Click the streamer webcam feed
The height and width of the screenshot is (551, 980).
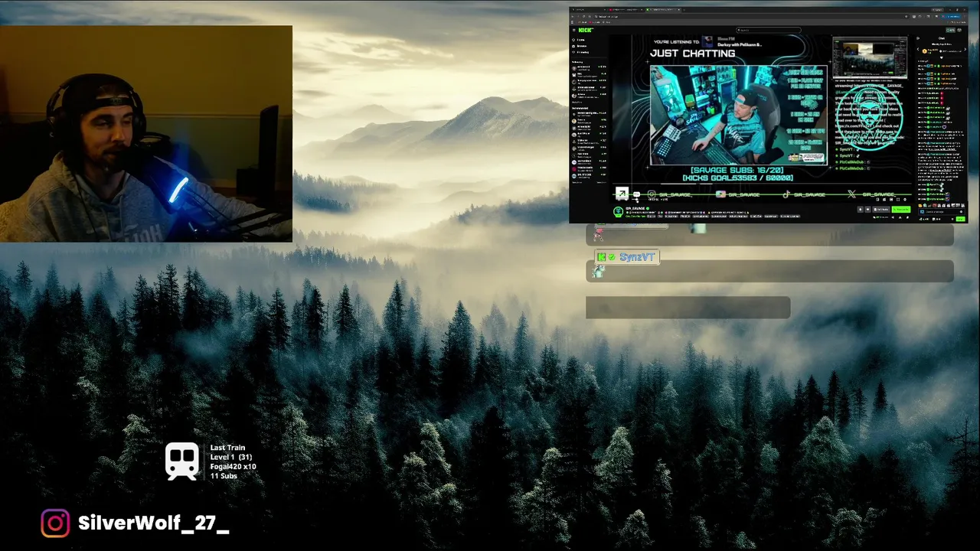(146, 134)
